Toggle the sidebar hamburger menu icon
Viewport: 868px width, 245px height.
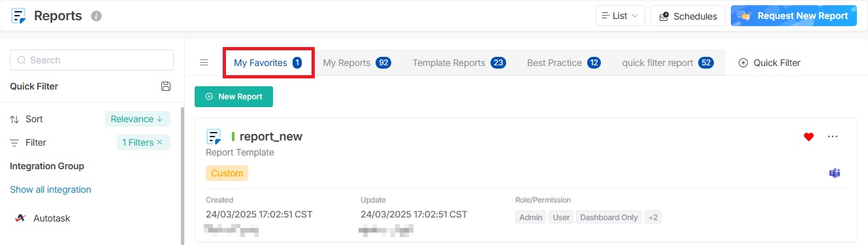204,63
